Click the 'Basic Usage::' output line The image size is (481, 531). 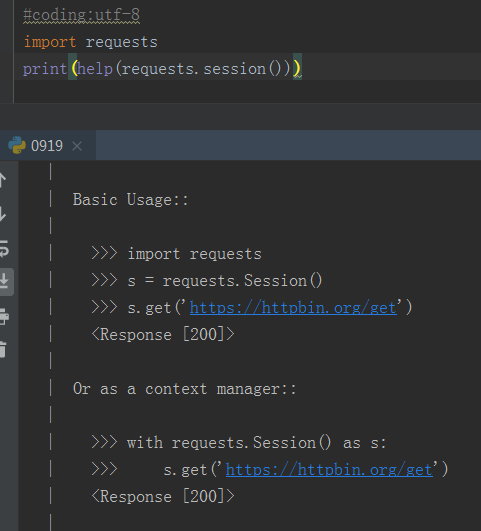130,199
